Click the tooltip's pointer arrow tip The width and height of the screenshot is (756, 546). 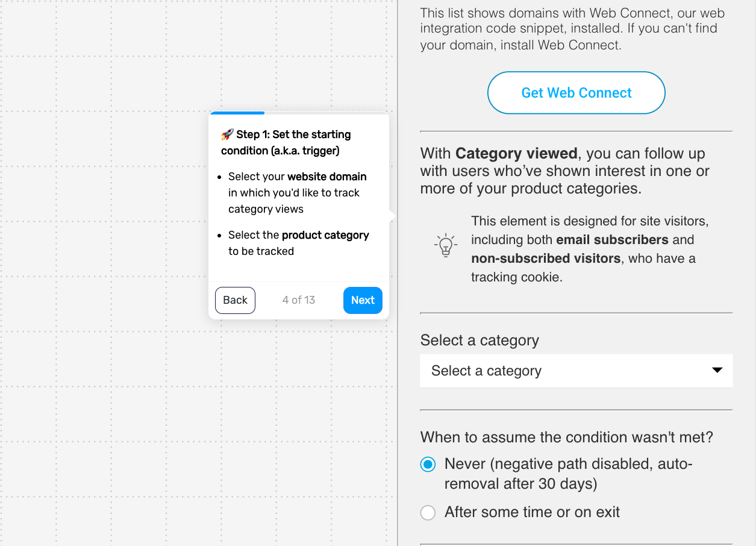pos(393,216)
